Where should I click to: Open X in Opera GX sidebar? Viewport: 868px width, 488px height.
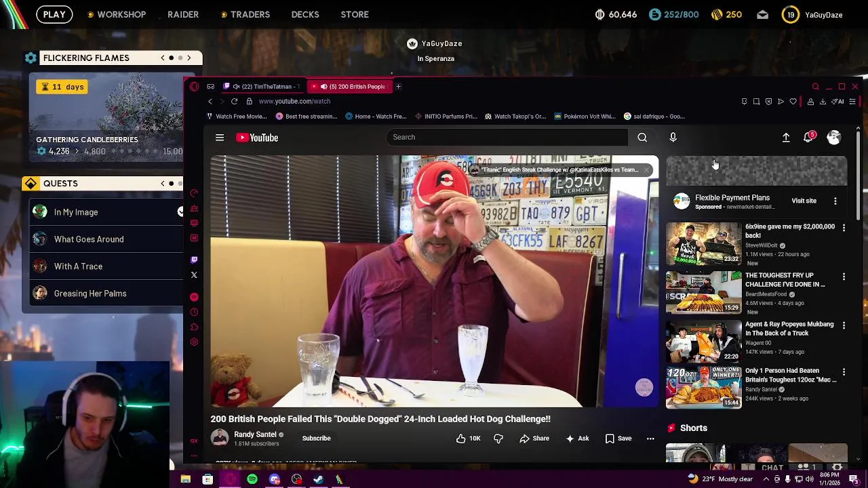coord(194,274)
